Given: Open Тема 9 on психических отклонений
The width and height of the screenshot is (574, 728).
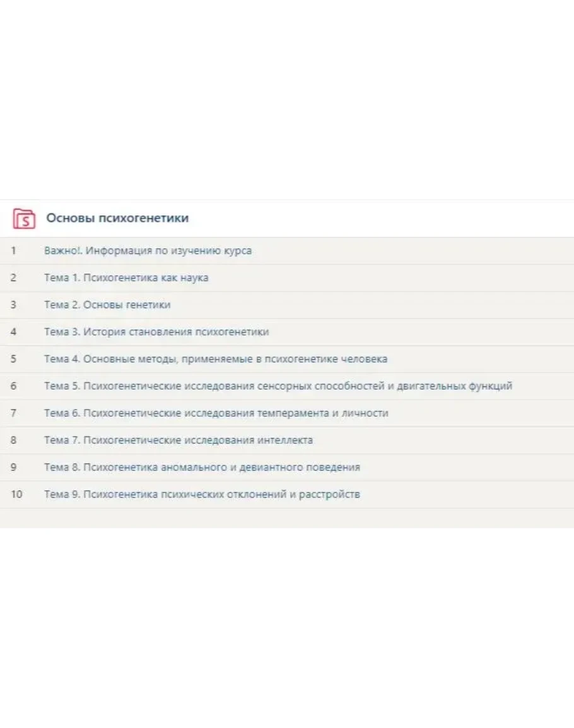Looking at the screenshot, I should [x=202, y=495].
